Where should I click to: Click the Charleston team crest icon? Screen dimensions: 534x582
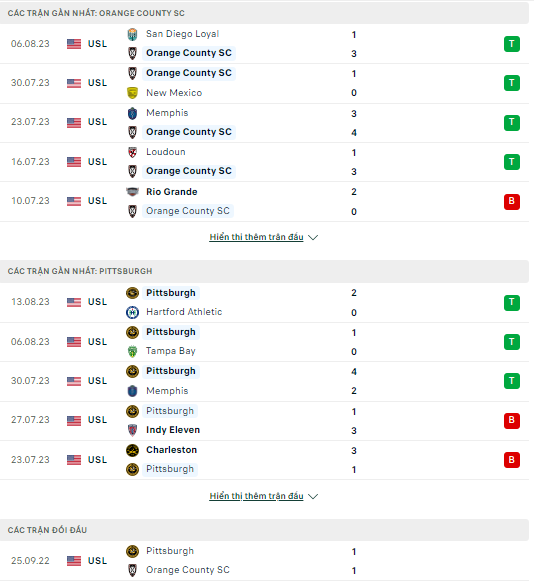[x=132, y=450]
